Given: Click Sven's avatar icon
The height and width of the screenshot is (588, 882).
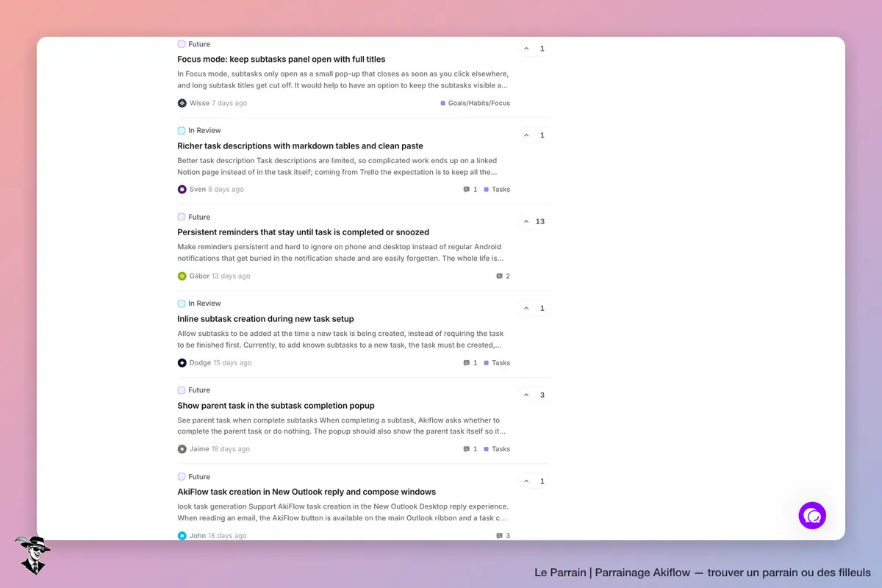Looking at the screenshot, I should 182,190.
